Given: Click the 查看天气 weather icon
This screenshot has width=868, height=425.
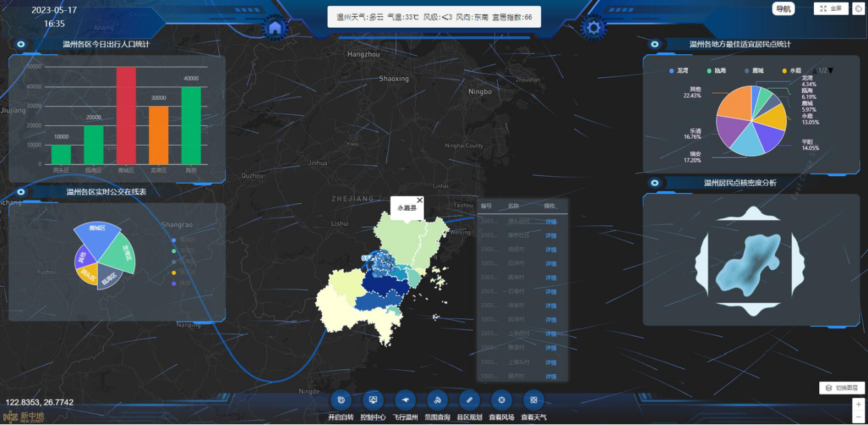Looking at the screenshot, I should coord(534,400).
